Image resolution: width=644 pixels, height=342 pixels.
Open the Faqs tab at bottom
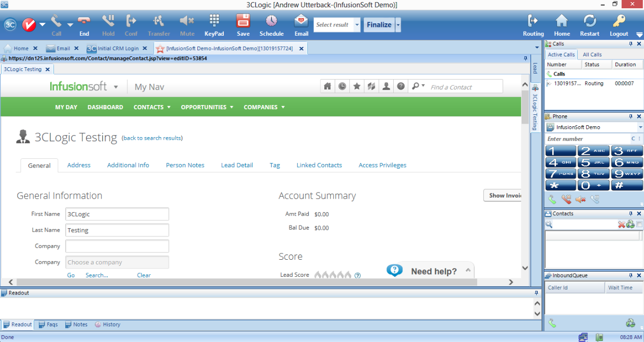[48, 324]
